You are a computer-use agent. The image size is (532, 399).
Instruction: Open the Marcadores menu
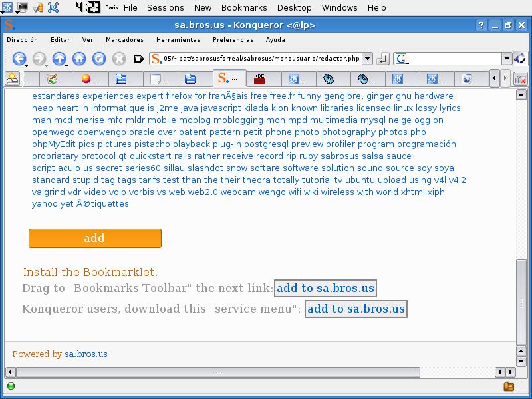click(124, 40)
